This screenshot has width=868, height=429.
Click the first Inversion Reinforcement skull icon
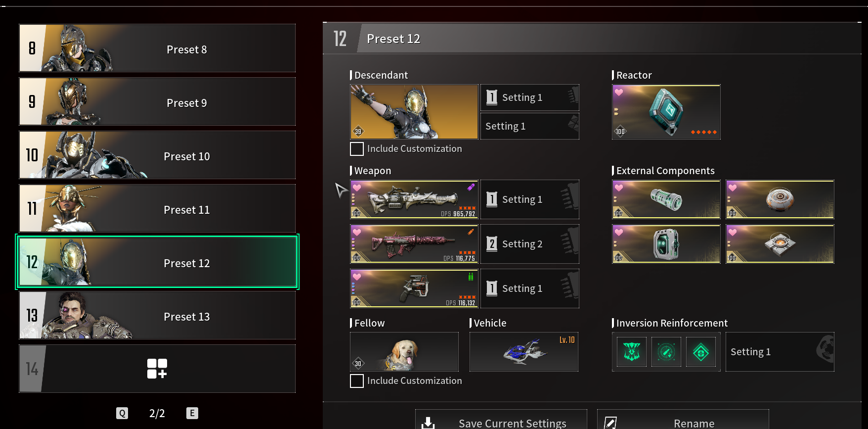click(632, 352)
